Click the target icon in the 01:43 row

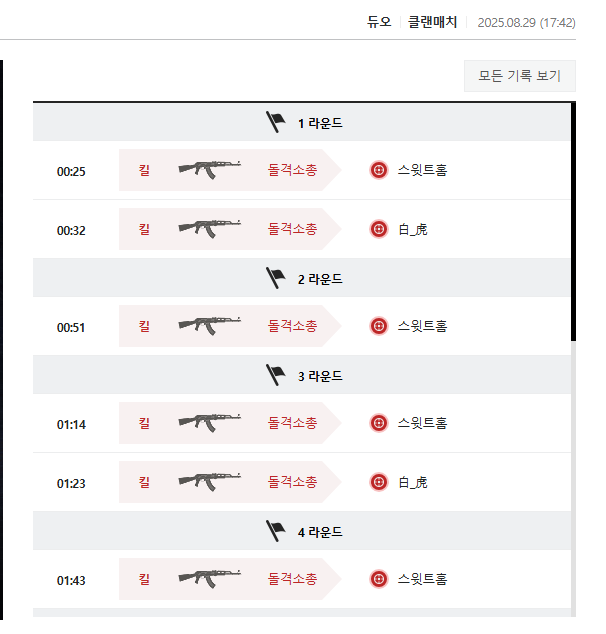tap(379, 579)
